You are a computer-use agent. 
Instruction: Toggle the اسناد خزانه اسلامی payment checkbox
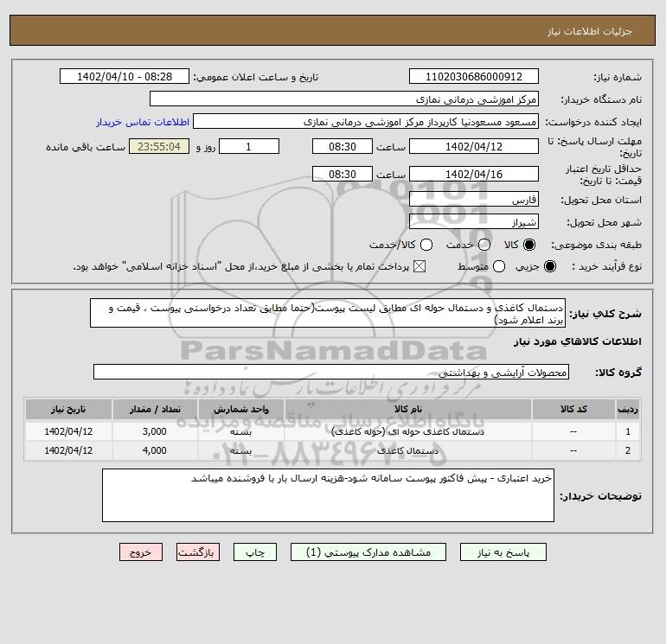click(419, 266)
